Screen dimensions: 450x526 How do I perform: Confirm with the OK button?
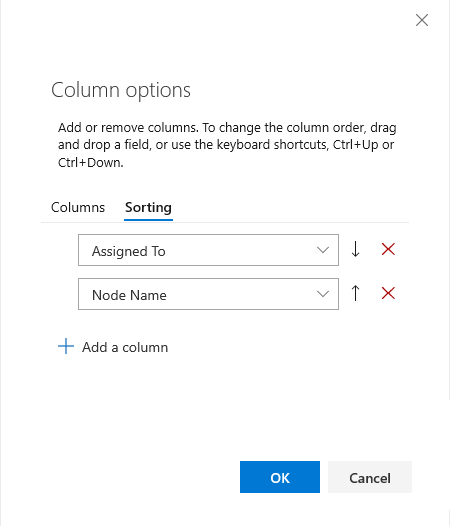[280, 477]
